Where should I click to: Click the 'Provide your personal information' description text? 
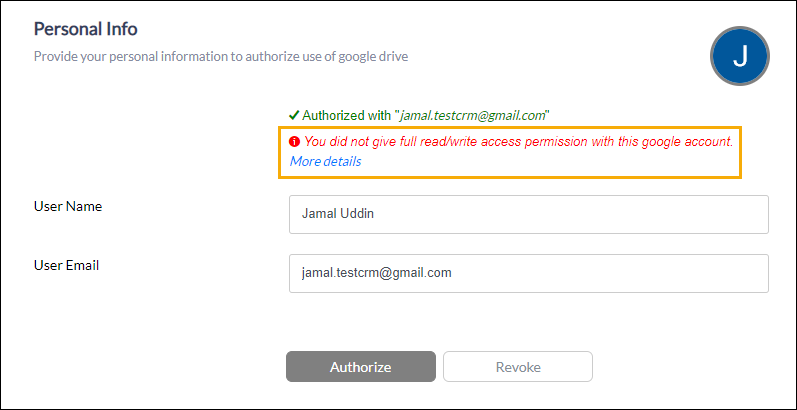click(x=221, y=56)
